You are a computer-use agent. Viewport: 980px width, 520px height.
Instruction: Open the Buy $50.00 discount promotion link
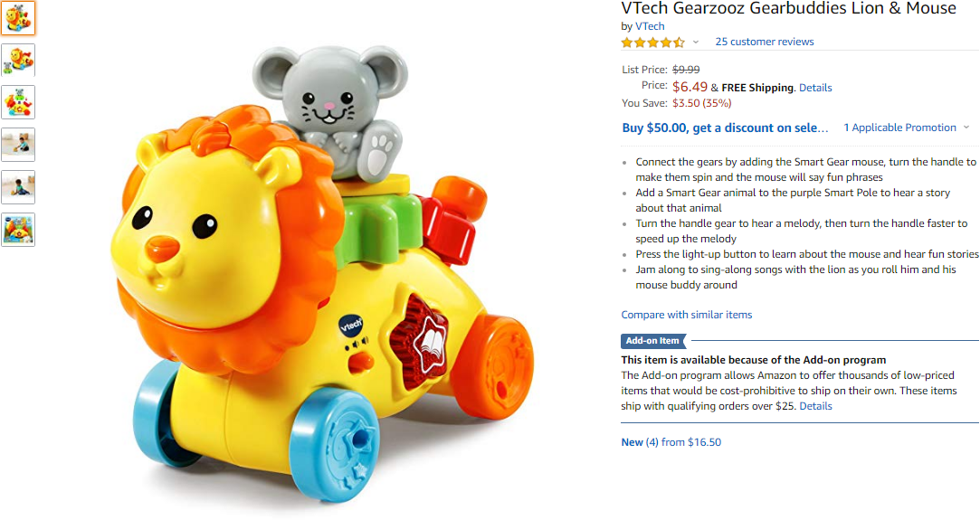[725, 128]
